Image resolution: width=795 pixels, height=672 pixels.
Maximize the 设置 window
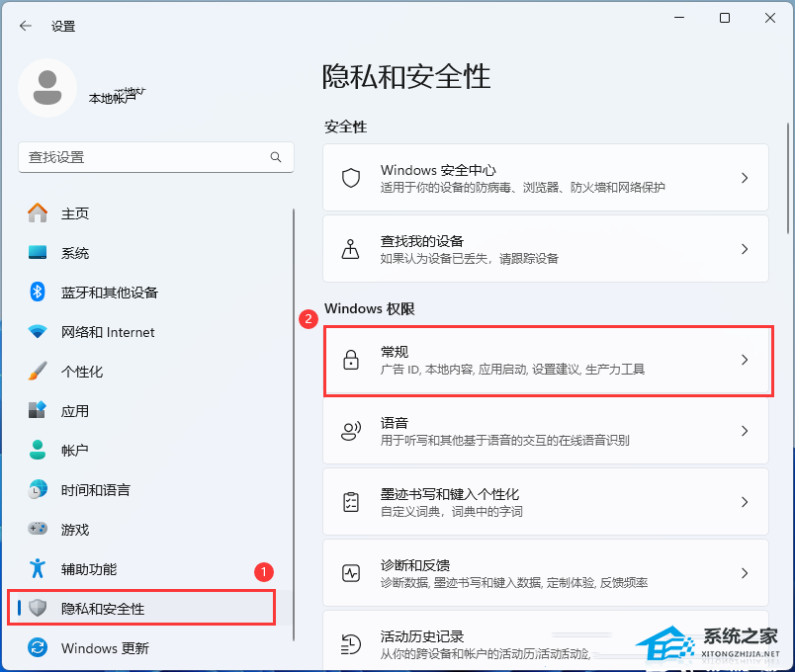[x=725, y=18]
